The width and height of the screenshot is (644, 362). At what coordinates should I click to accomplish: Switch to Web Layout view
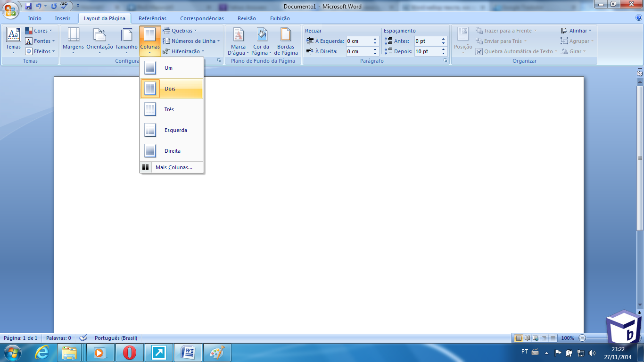[536, 338]
